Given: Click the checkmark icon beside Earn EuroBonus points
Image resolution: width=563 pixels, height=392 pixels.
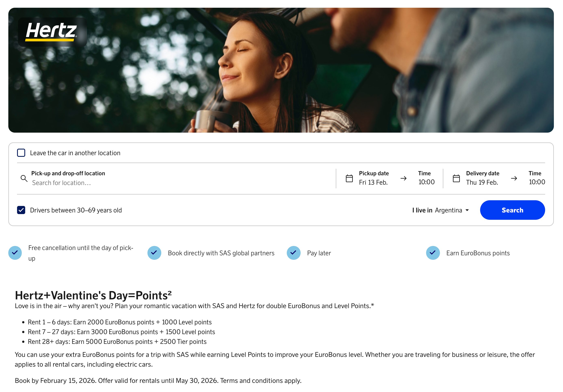Looking at the screenshot, I should point(433,253).
